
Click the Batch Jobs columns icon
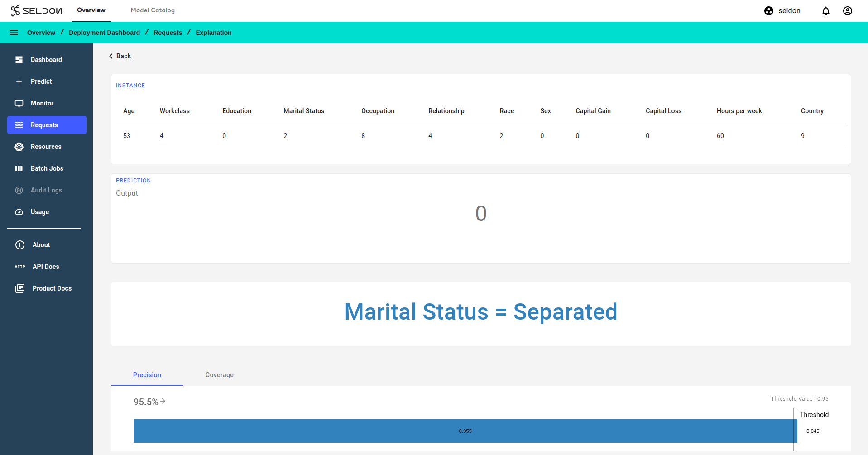coord(19,168)
